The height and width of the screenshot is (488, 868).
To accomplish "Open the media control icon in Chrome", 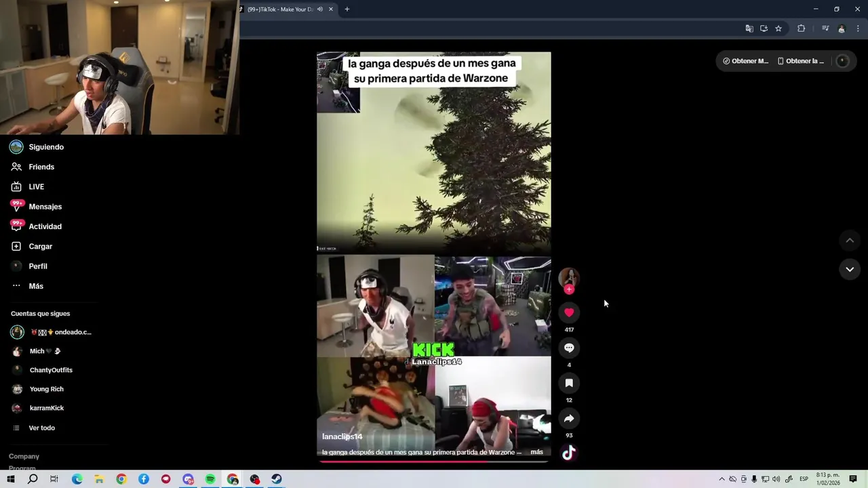I will click(x=825, y=28).
